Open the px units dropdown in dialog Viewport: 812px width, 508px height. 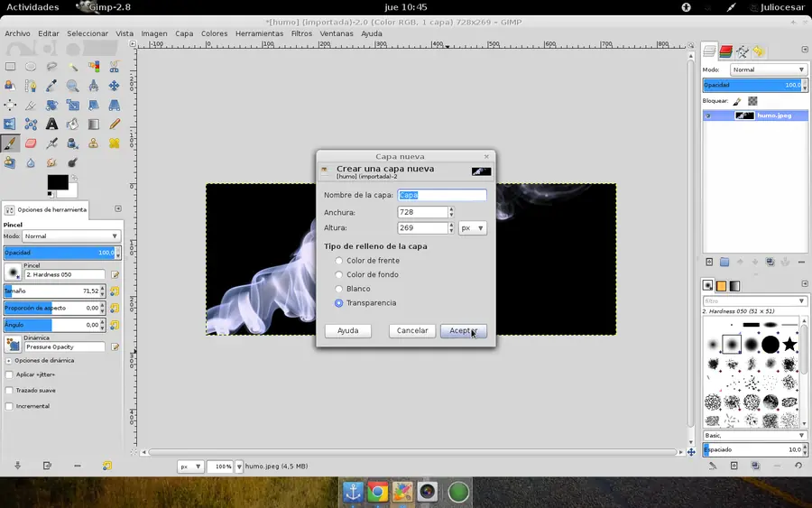pyautogui.click(x=473, y=228)
